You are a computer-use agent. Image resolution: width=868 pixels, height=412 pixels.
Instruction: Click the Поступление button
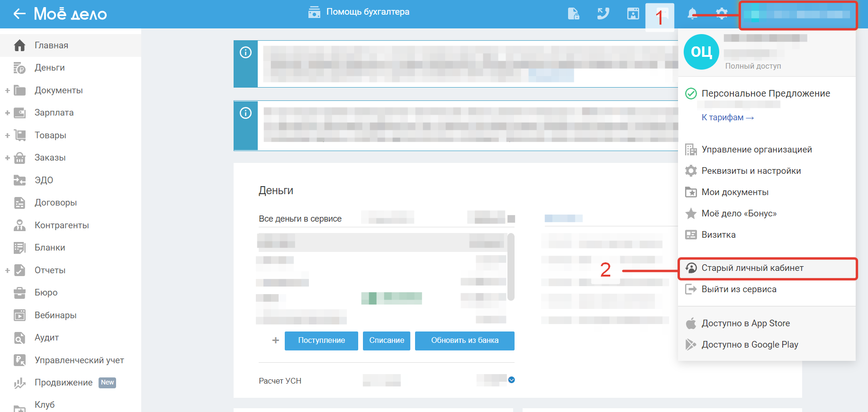point(321,340)
